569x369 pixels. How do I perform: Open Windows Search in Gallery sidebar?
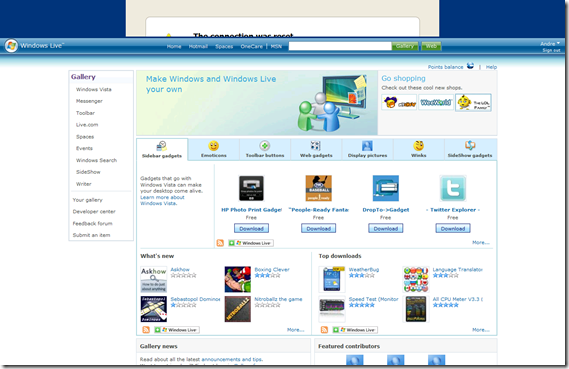(x=96, y=160)
